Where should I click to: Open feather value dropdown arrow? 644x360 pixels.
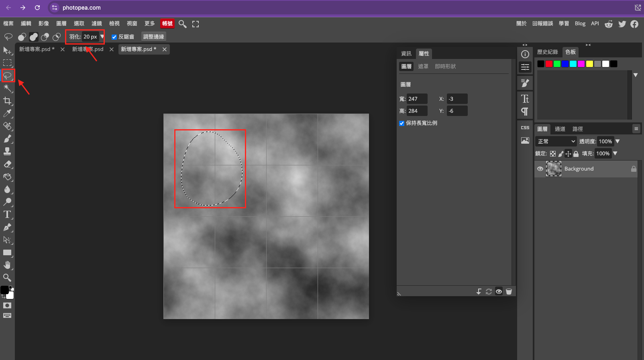[x=102, y=37]
